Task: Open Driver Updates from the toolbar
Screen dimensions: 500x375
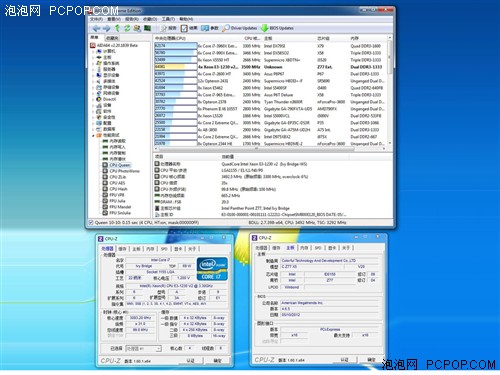Action: tap(240, 28)
